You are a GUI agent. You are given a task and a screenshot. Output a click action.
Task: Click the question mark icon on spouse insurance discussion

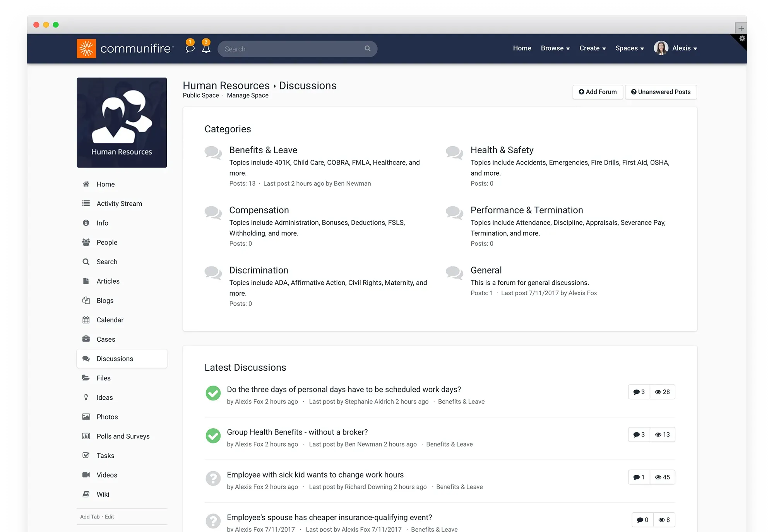pyautogui.click(x=213, y=521)
